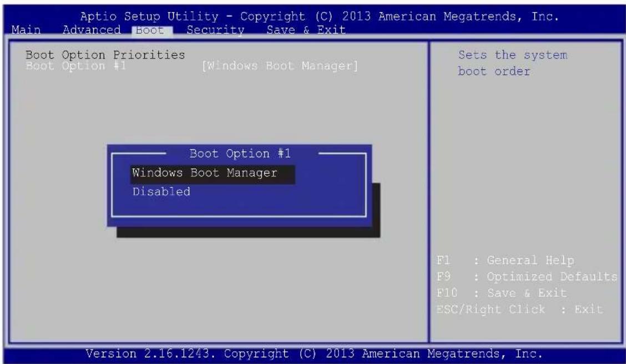This screenshot has width=626, height=364.
Task: Click the Aptio Setup Utility title text
Action: (x=320, y=16)
